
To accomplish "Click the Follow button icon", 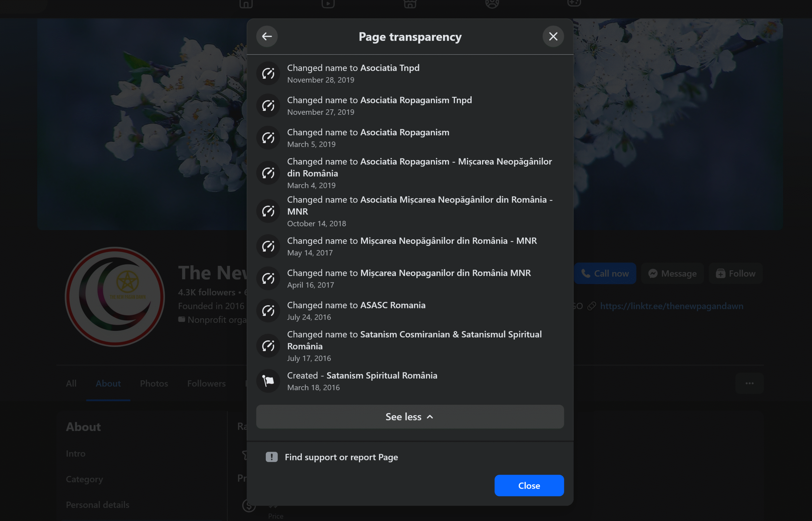I will coord(720,273).
